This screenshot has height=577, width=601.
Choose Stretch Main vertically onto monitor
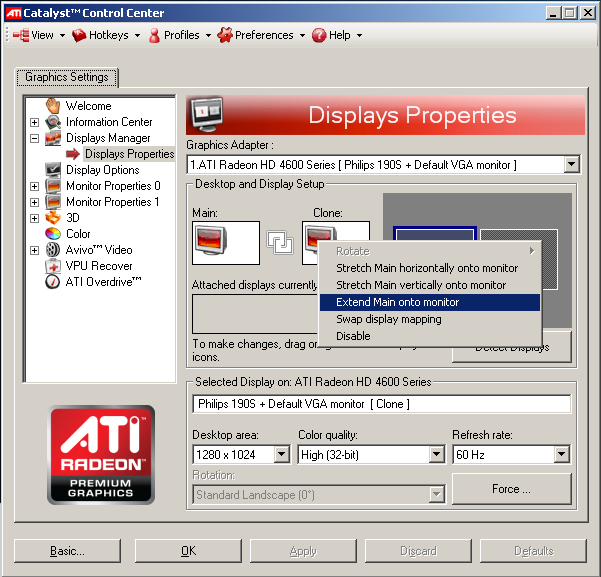click(430, 285)
